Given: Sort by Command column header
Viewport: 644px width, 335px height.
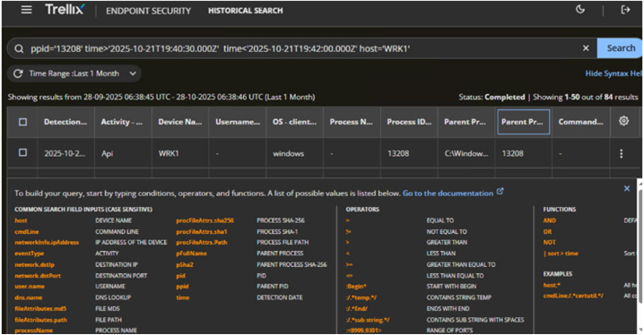Looking at the screenshot, I should point(580,122).
